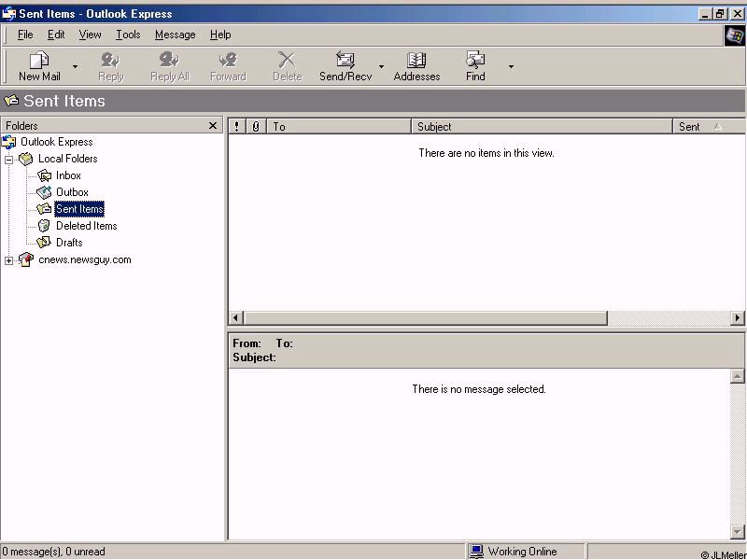Open the Send/Recv dropdown arrow

[381, 67]
